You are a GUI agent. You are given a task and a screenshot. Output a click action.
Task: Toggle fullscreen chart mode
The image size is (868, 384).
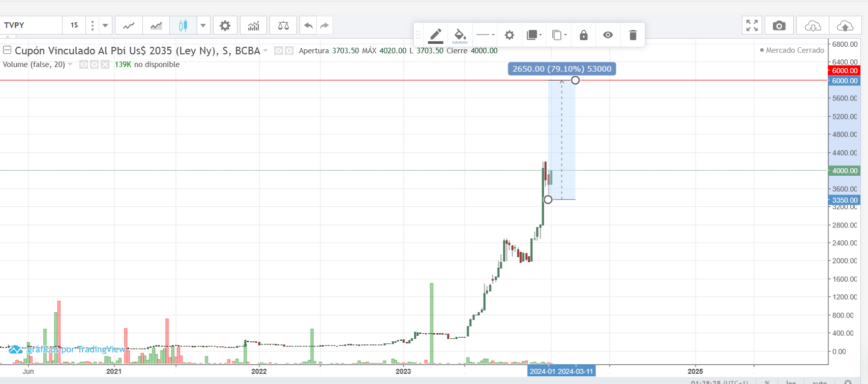pos(752,25)
